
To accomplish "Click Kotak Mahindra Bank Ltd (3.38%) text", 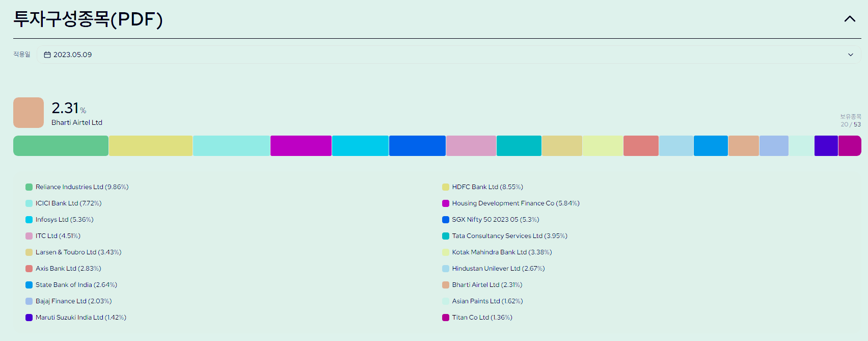I will coord(502,252).
